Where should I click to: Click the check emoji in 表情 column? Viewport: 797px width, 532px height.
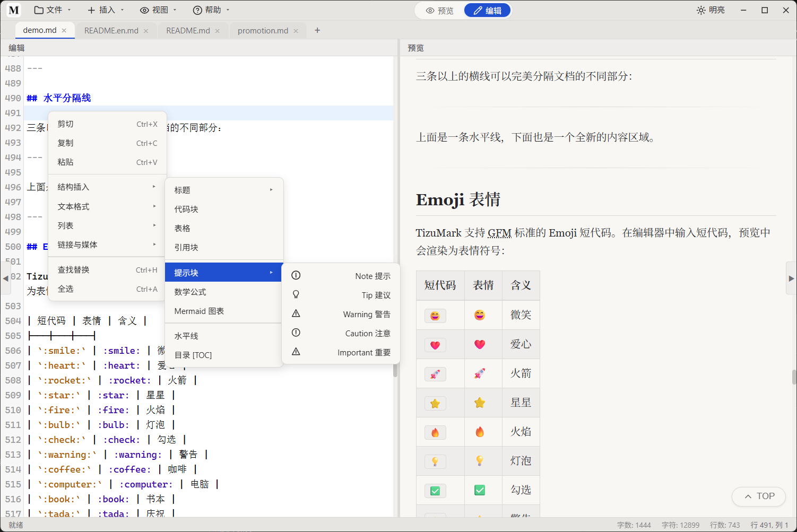(x=480, y=490)
